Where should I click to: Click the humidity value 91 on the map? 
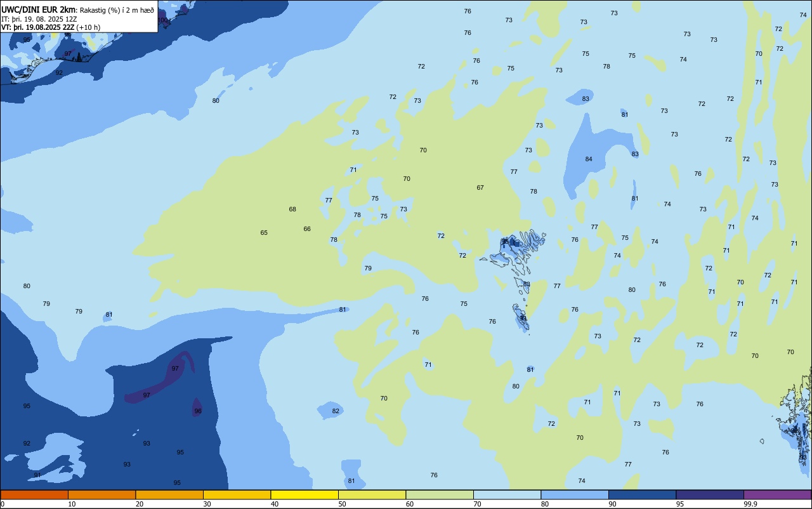tap(37, 475)
